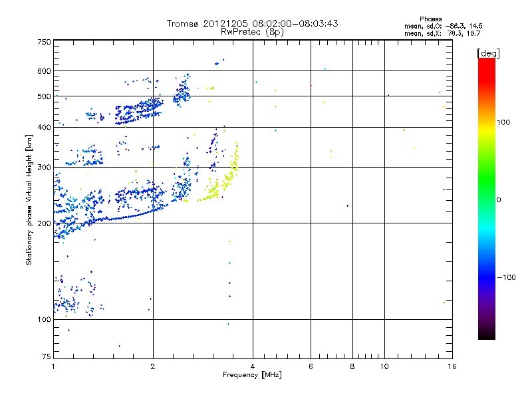Click the '[deg]' colorbar unit label

click(x=488, y=53)
